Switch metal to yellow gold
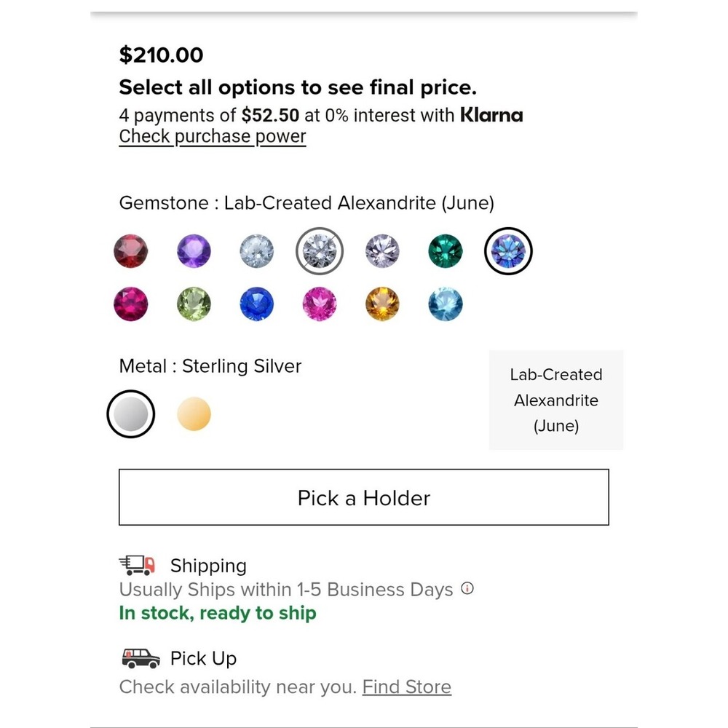Screen dimensions: 728x728 (x=194, y=414)
